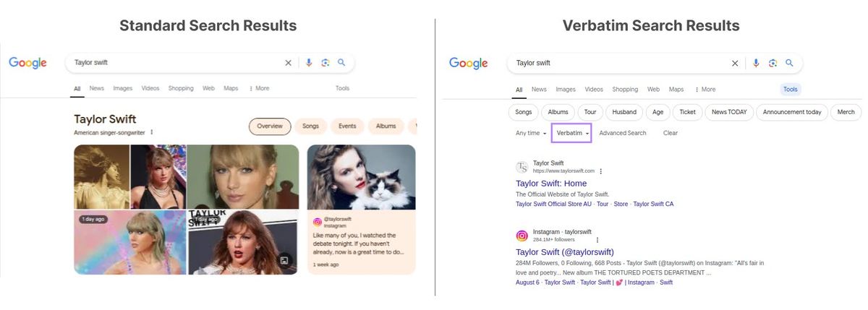The image size is (868, 310).
Task: Expand More menu in Verbatim results panel
Action: 705,90
